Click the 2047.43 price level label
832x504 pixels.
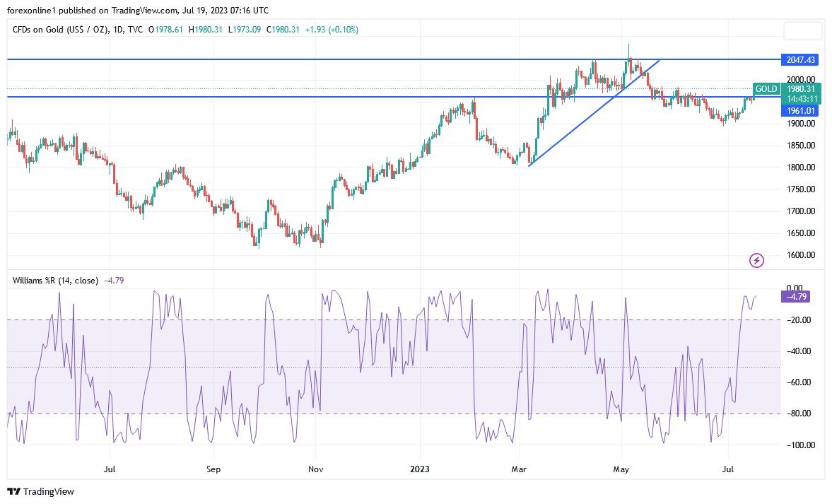click(x=800, y=60)
